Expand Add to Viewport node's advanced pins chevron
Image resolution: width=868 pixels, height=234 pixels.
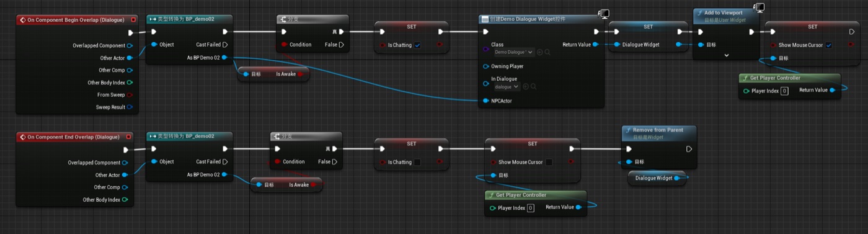pos(727,55)
